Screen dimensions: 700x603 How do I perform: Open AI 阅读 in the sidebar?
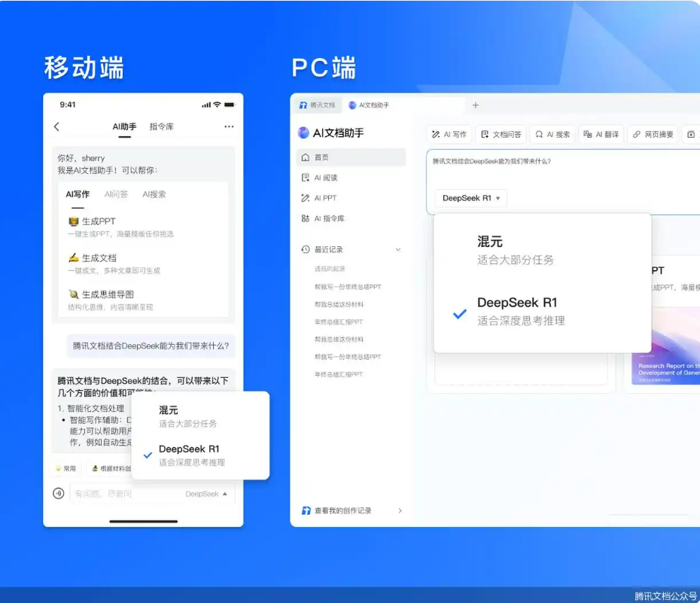324,179
